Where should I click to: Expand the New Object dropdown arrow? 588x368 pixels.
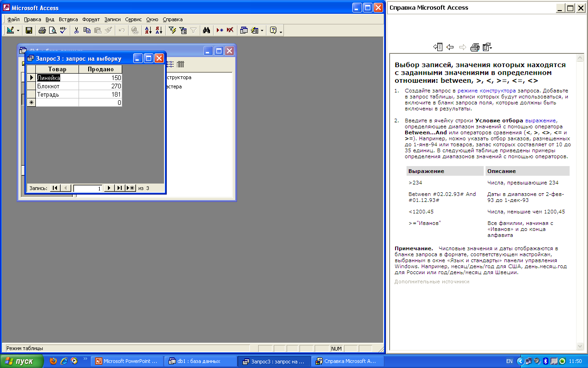(262, 30)
